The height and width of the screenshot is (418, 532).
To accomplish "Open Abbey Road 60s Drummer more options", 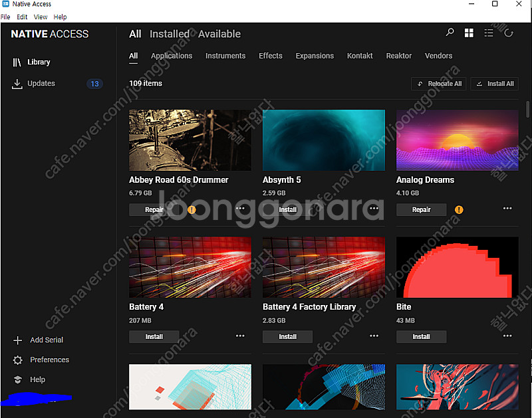I will [240, 209].
